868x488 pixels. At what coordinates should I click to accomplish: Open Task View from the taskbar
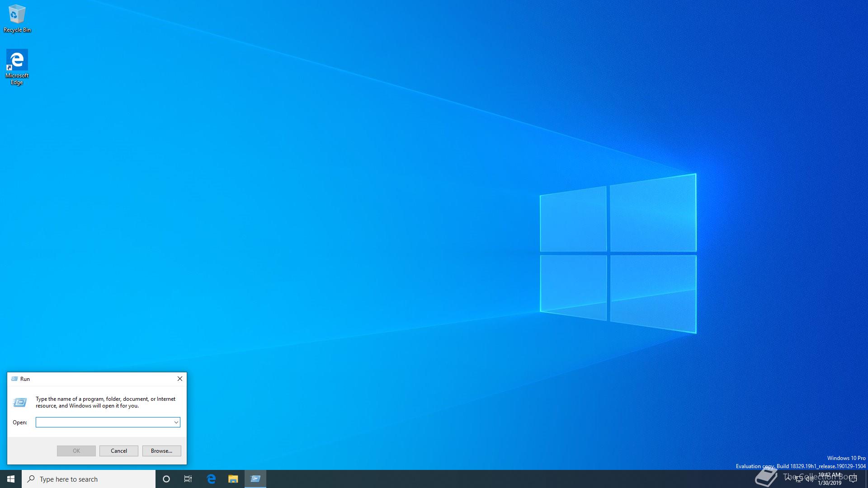pos(188,479)
